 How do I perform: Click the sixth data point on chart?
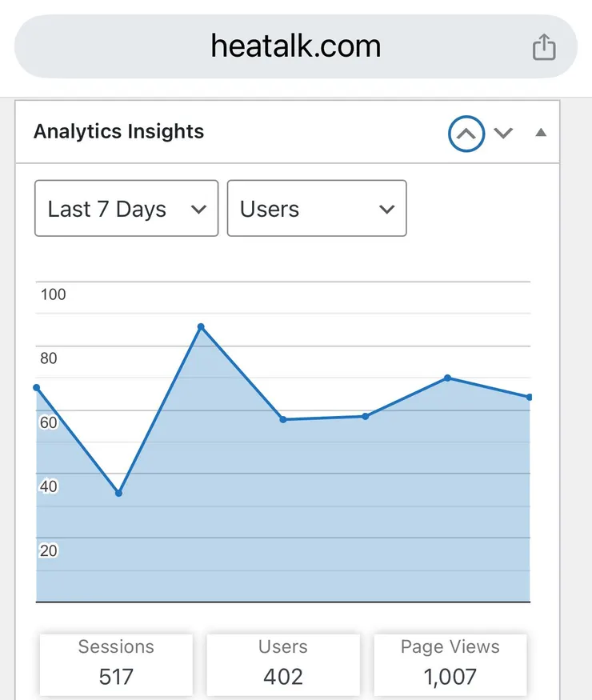click(447, 378)
